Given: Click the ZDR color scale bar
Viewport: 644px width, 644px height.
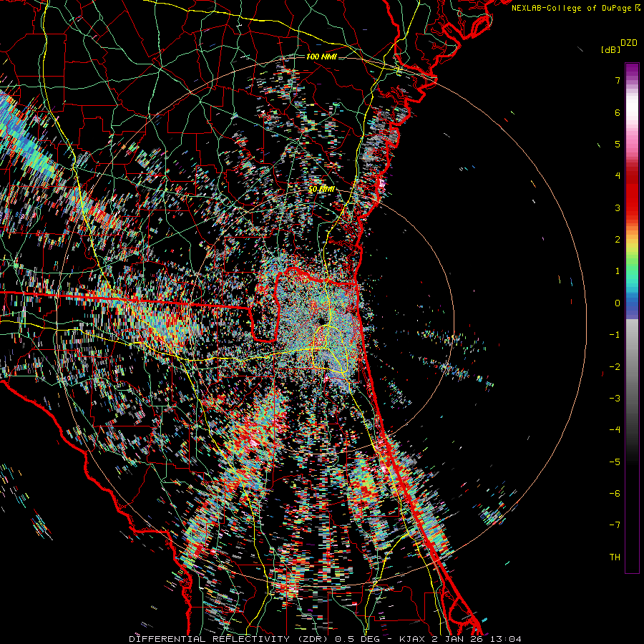Looking at the screenshot, I should (x=632, y=318).
